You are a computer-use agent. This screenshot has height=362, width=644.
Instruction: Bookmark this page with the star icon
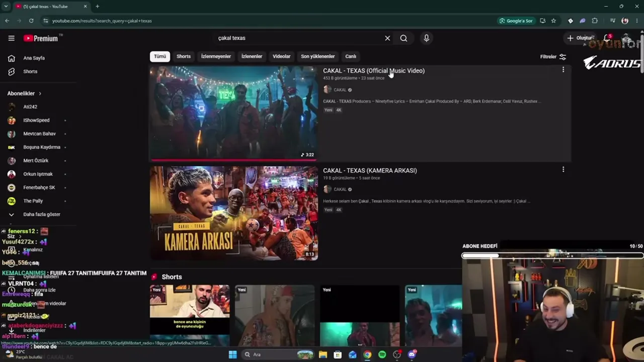tap(553, 21)
